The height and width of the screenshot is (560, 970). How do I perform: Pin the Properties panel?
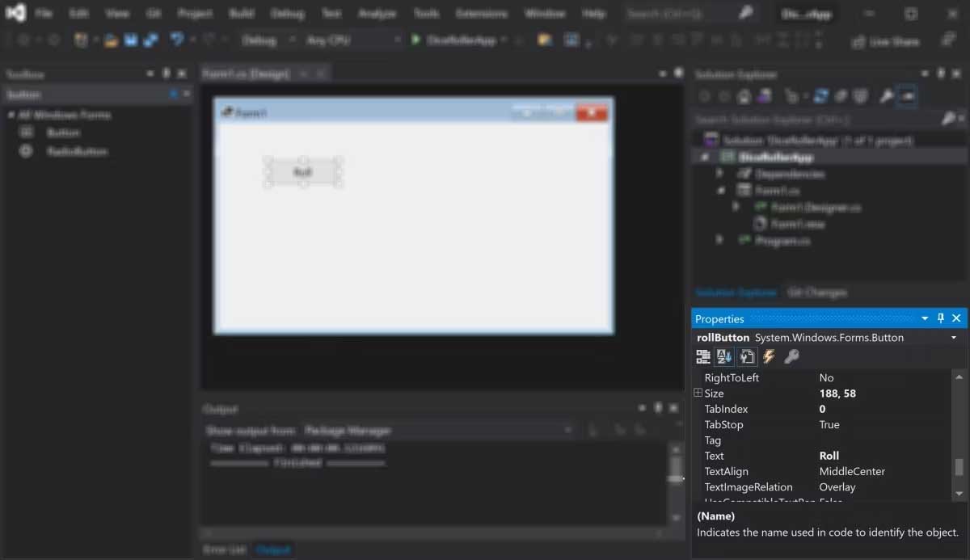(x=941, y=318)
